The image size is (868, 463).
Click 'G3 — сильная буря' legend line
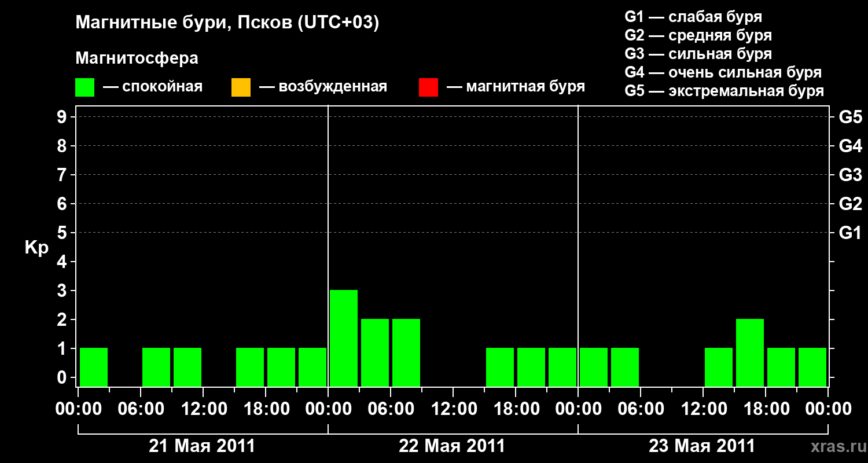[x=698, y=54]
